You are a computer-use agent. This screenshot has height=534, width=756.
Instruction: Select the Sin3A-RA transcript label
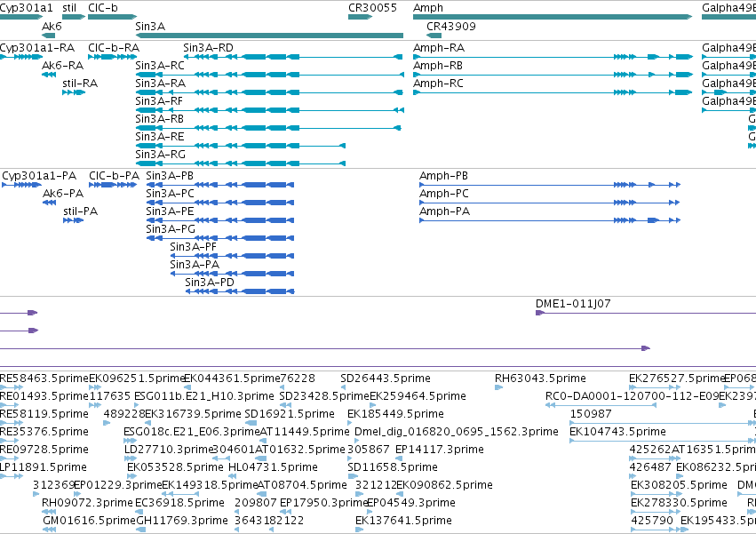click(161, 84)
